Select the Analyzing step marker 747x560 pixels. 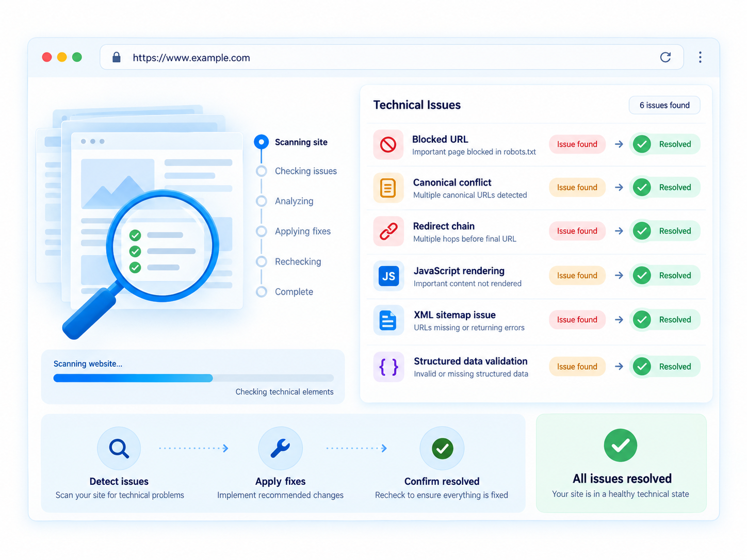[x=262, y=201]
